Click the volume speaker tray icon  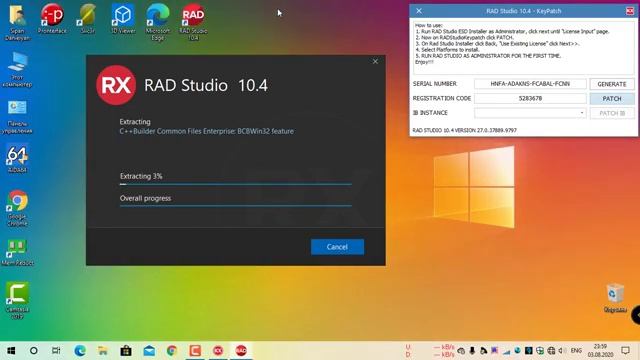561,351
